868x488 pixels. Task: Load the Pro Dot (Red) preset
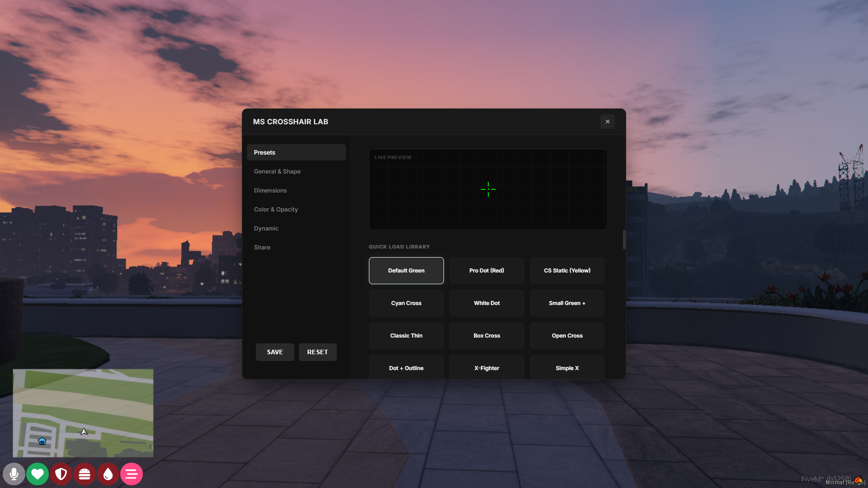(486, 270)
